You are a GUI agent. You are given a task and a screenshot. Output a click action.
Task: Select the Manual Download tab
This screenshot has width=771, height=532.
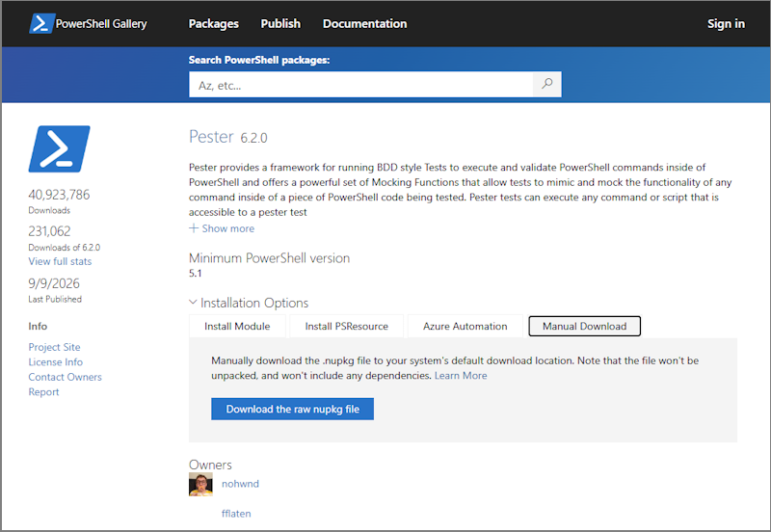584,326
